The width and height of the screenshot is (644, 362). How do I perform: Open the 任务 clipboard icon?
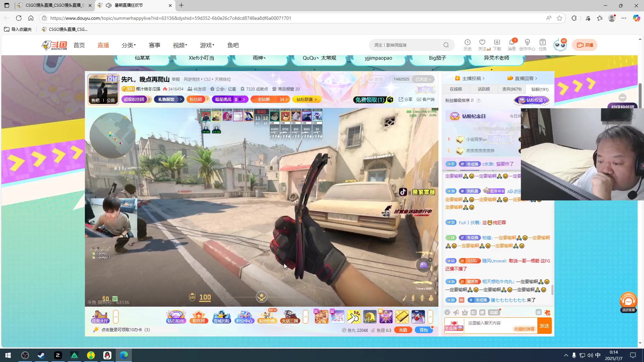[x=543, y=45]
